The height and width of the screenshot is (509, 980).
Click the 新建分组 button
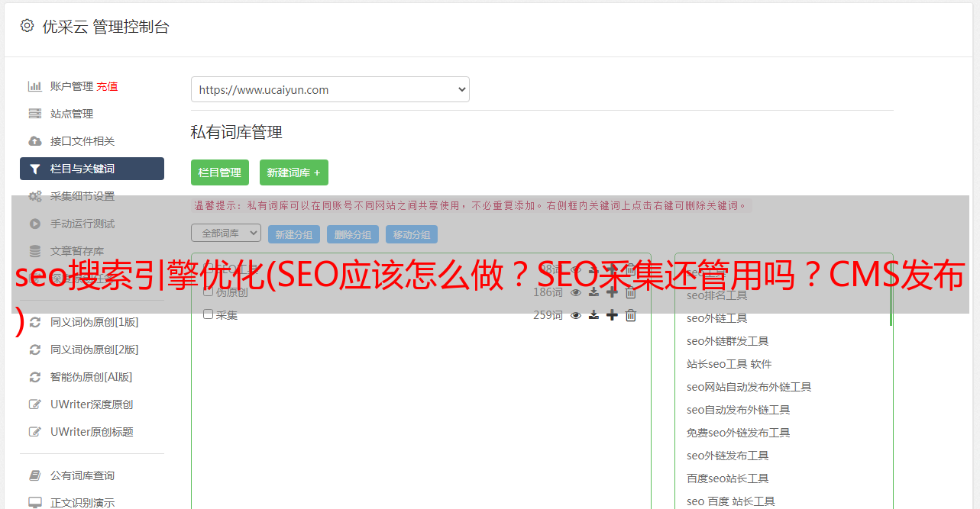tap(294, 234)
